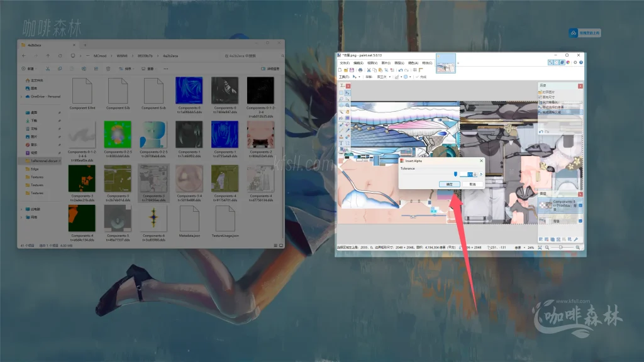Image resolution: width=644 pixels, height=362 pixels.
Task: Click WWMI in Explorer breadcrumb path
Action: (x=122, y=56)
